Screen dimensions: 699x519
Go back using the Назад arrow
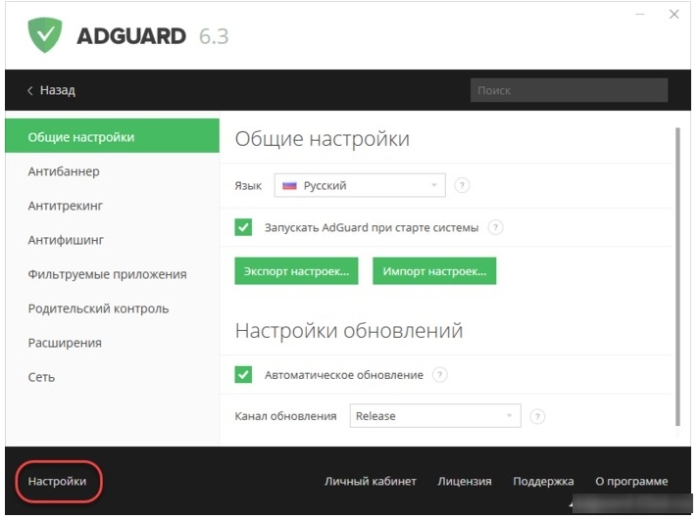51,91
